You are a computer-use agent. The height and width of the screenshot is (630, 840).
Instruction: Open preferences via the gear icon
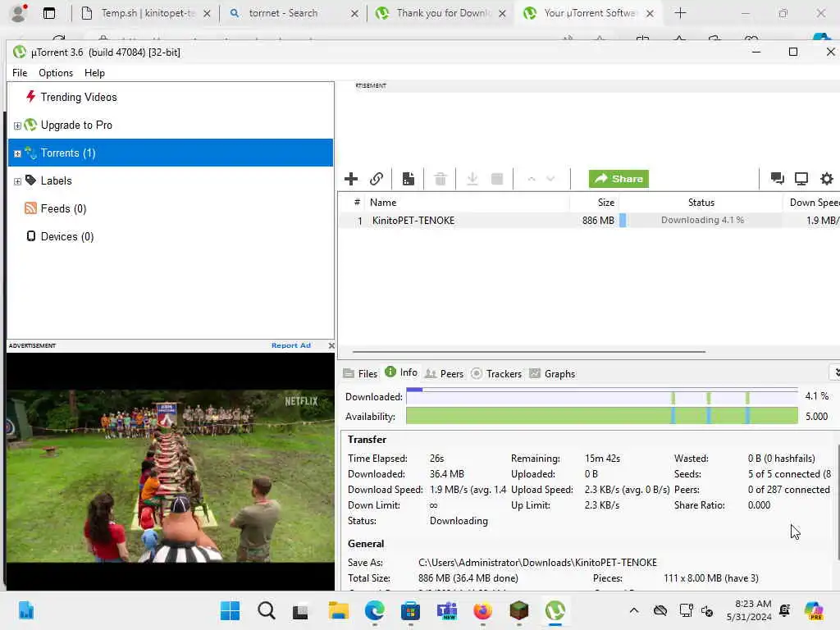827,179
